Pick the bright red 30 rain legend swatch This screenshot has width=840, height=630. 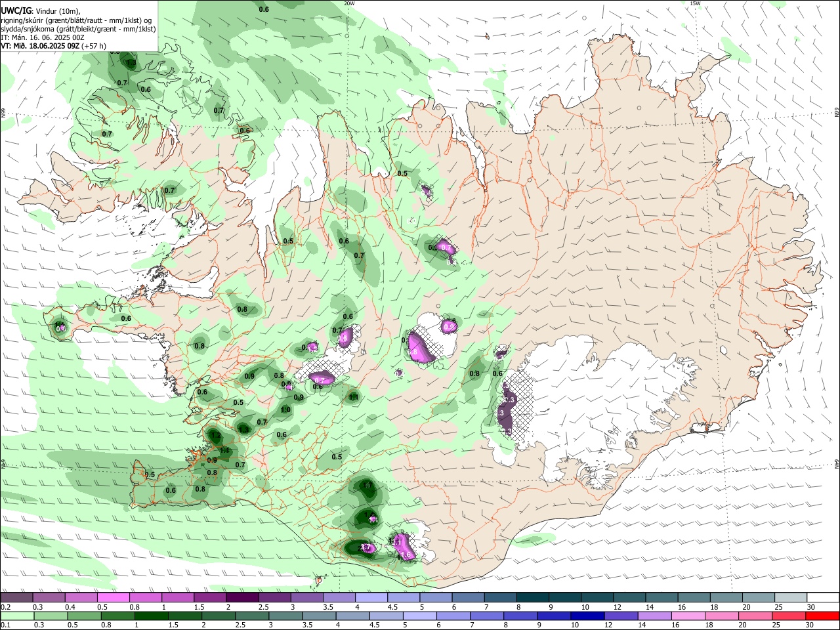click(x=823, y=616)
